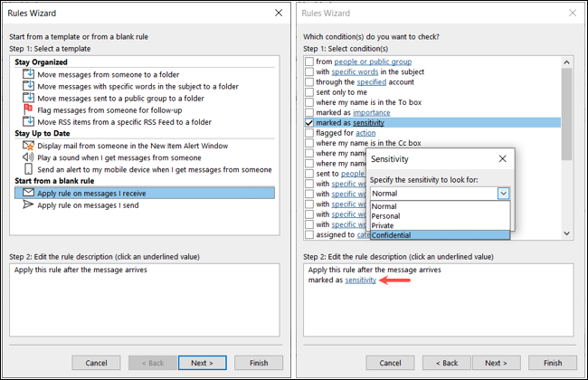
Task: Click the speaker icon for Play a sound rule
Action: click(x=28, y=157)
